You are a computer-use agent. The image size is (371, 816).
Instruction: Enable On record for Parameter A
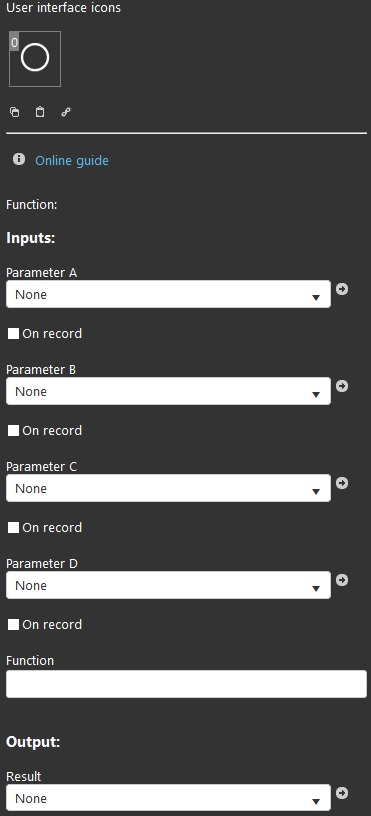[14, 334]
